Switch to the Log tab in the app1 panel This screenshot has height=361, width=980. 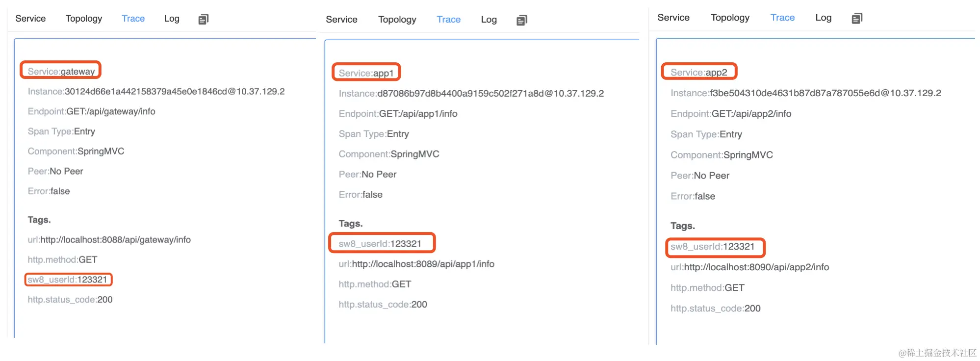click(x=489, y=20)
